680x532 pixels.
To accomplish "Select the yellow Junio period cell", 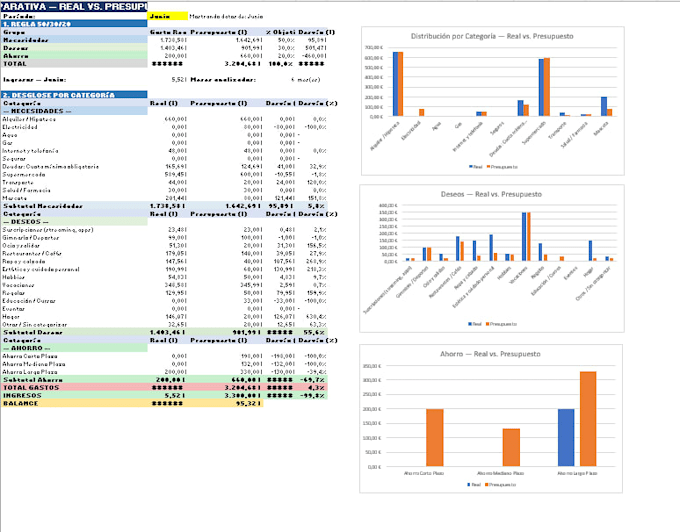I will (167, 16).
